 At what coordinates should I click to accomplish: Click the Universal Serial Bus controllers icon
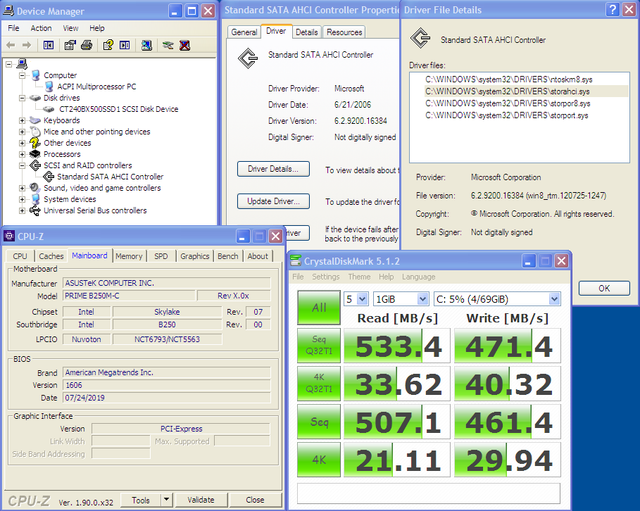35,211
